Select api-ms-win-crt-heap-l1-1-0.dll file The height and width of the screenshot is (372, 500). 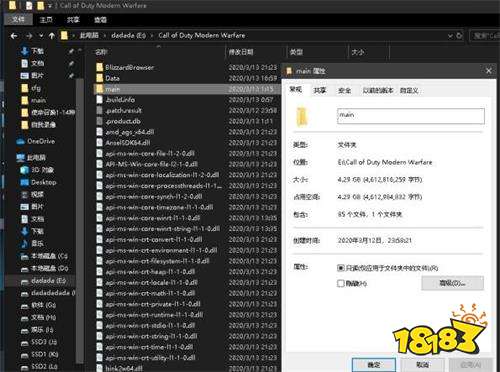[146, 272]
